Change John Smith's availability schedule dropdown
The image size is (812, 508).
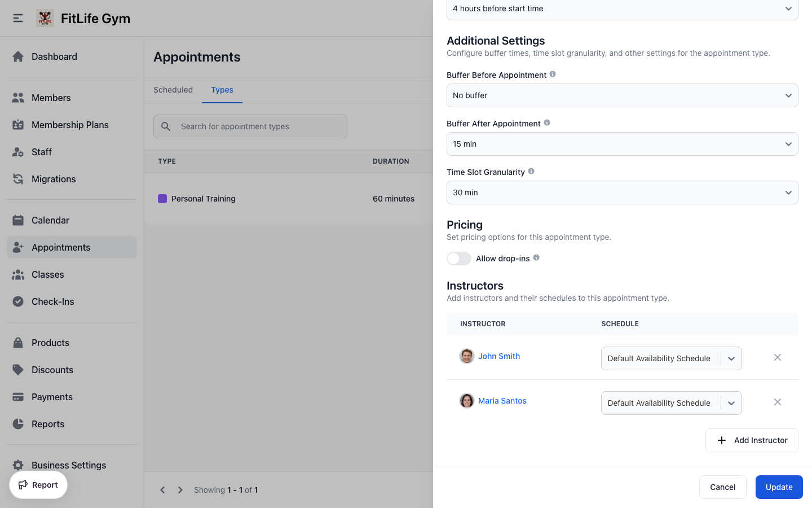(731, 358)
